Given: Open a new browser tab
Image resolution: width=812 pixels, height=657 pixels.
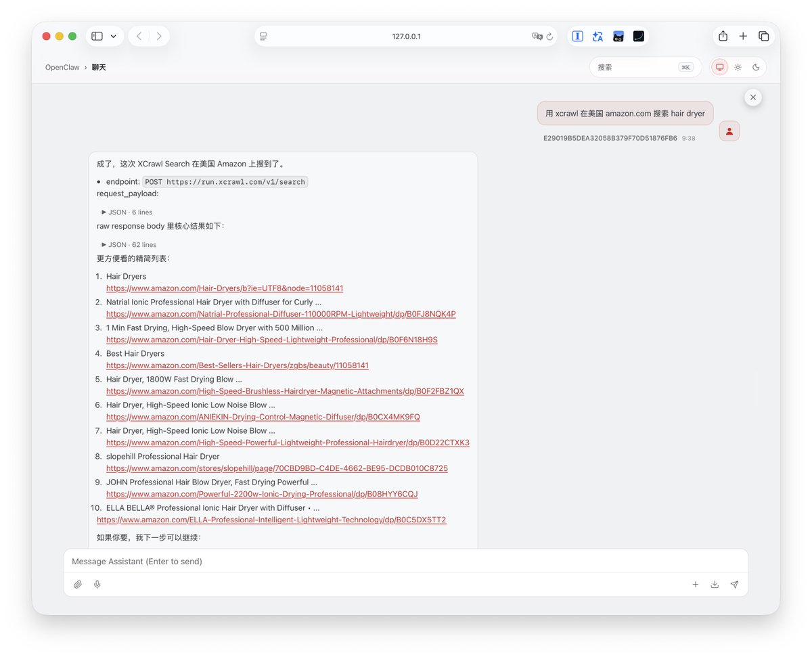Looking at the screenshot, I should [x=743, y=37].
